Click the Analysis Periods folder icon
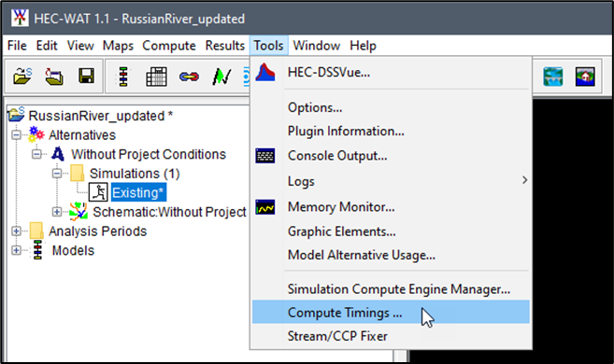614x364 pixels. click(x=36, y=231)
